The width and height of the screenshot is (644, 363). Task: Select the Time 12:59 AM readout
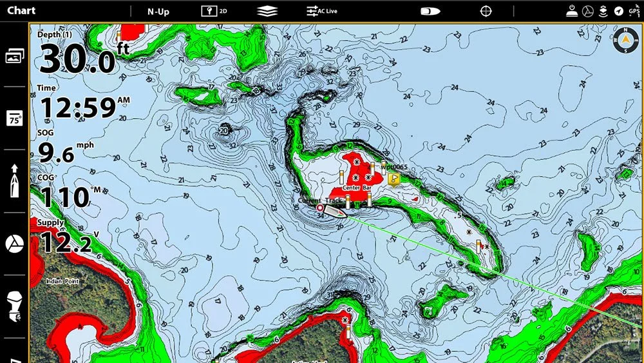click(83, 103)
